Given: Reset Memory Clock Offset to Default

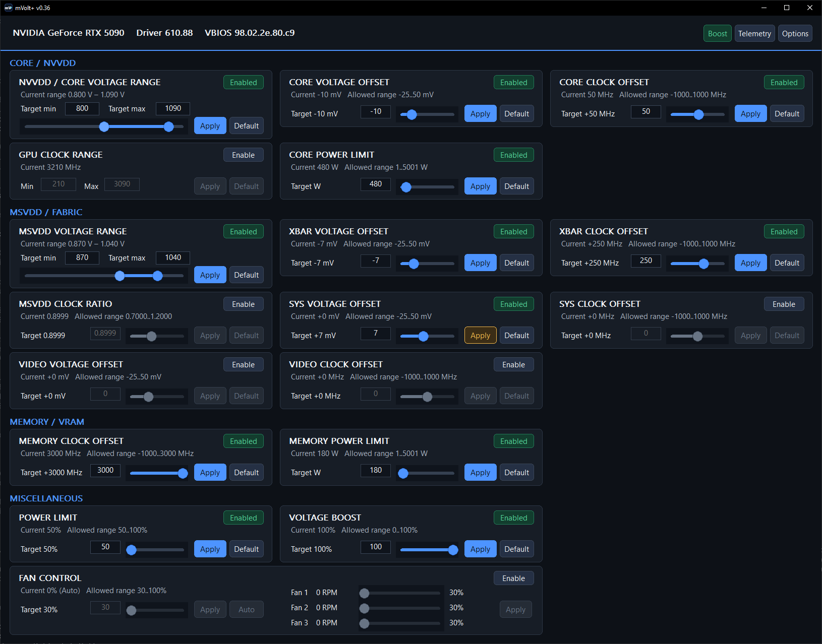Looking at the screenshot, I should 246,473.
